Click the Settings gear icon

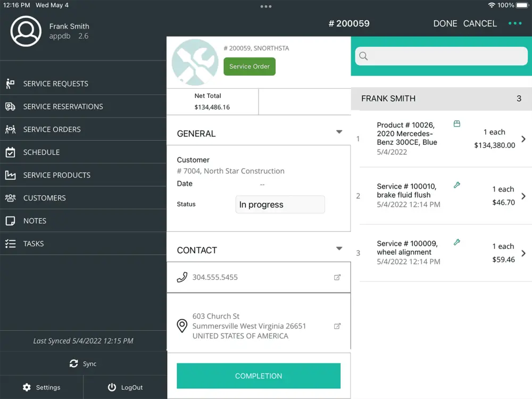tap(27, 387)
